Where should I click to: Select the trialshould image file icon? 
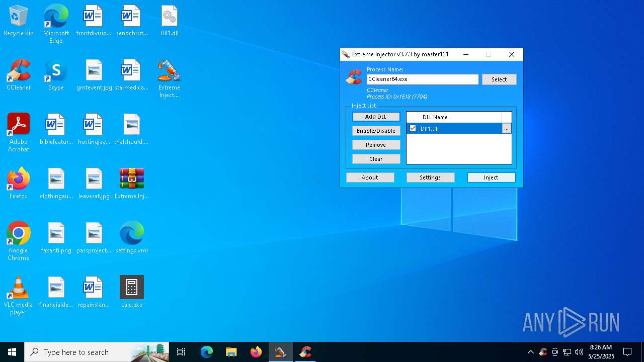(x=131, y=130)
